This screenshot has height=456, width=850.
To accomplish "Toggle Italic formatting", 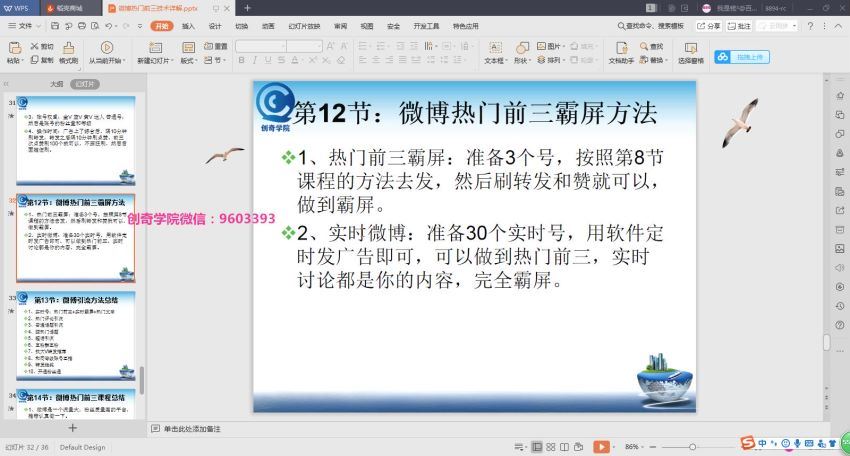I will click(x=254, y=60).
